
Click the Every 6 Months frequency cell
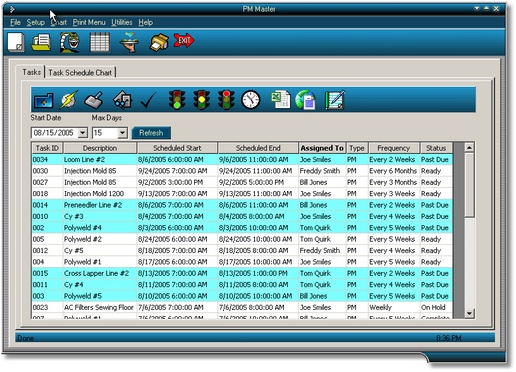click(394, 171)
